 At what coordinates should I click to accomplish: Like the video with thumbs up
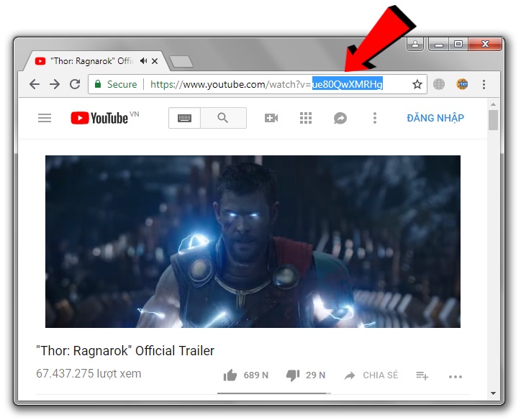231,375
